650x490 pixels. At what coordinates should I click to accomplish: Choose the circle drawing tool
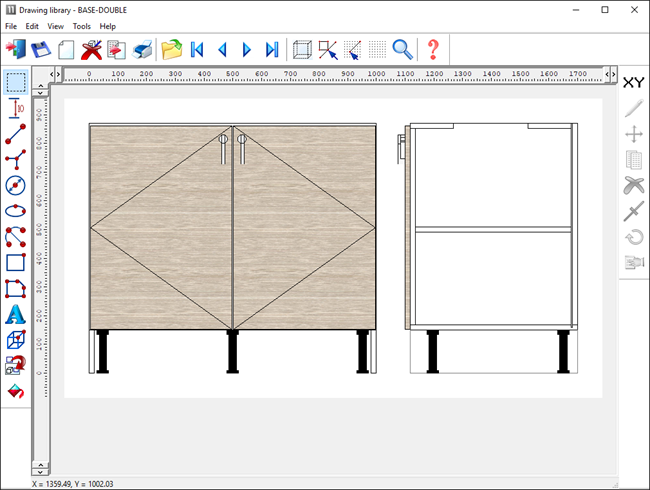pos(16,185)
